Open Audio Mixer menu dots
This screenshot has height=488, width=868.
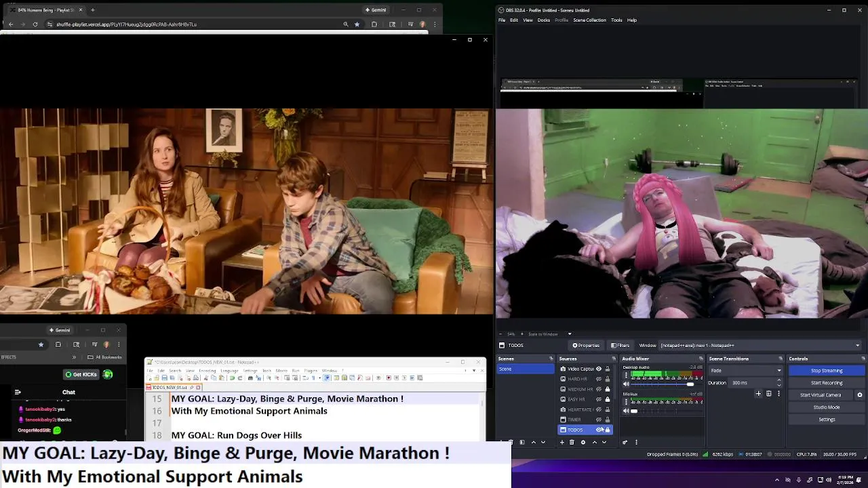636,443
